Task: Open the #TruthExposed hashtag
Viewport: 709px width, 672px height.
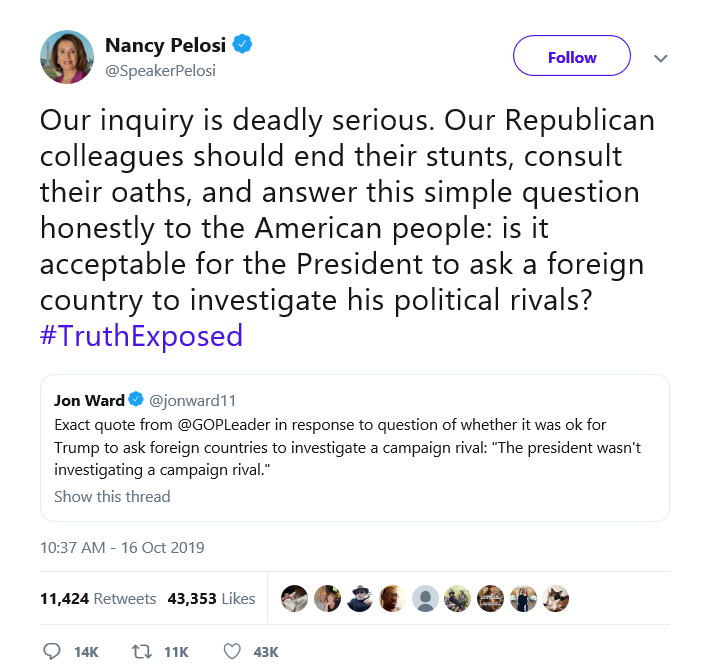Action: 141,335
